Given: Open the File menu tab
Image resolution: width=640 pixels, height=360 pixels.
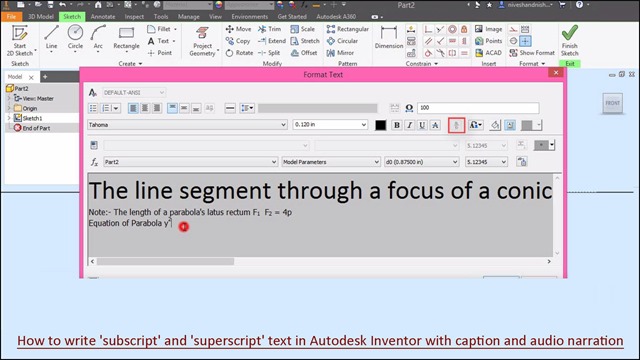Looking at the screenshot, I should (x=11, y=17).
